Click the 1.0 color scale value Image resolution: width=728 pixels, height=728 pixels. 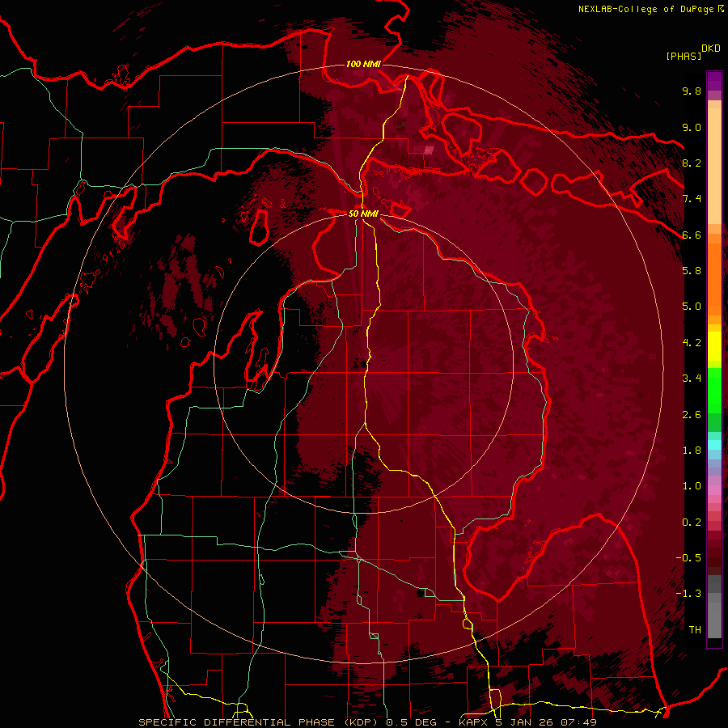(692, 486)
